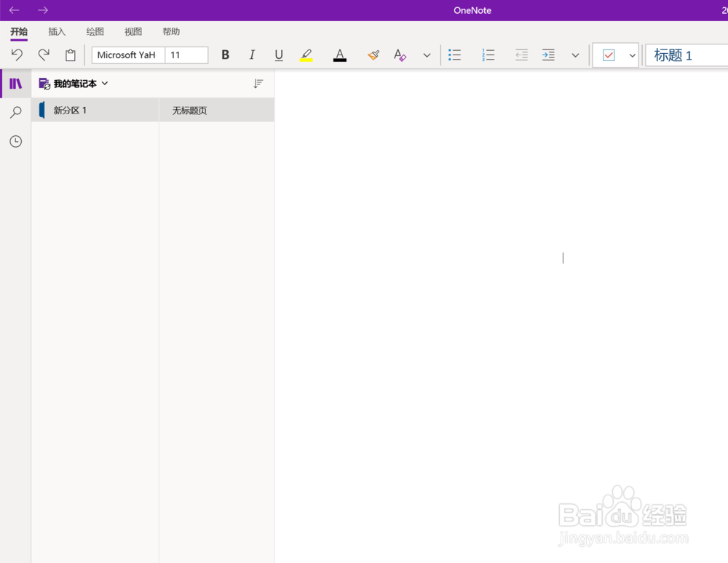The width and height of the screenshot is (728, 563).
Task: Go to the 帮助 tab
Action: pyautogui.click(x=171, y=31)
